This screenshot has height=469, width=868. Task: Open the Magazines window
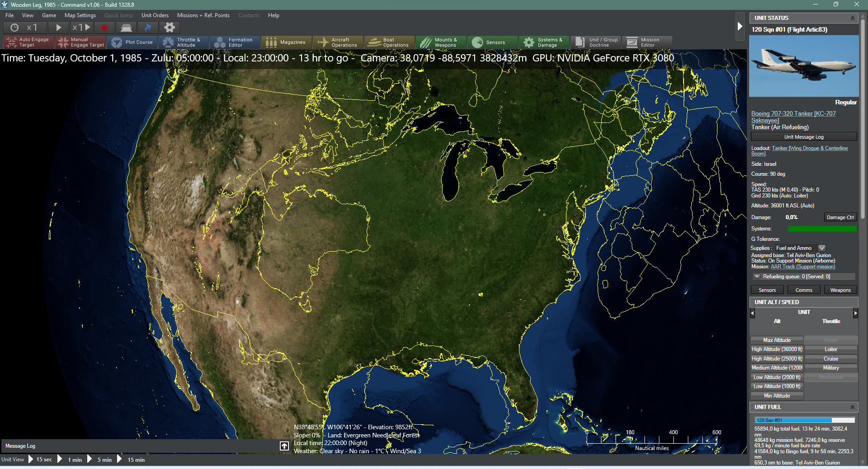click(x=287, y=42)
